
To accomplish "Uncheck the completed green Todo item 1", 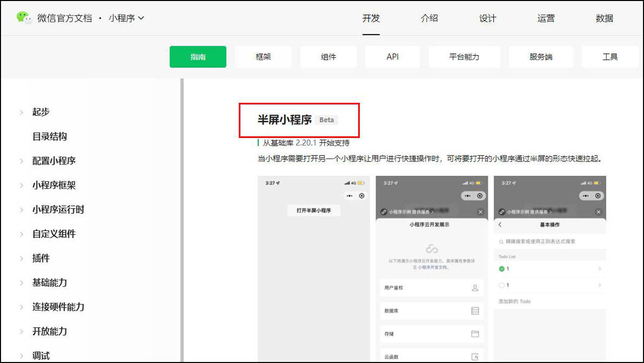I will click(x=502, y=268).
